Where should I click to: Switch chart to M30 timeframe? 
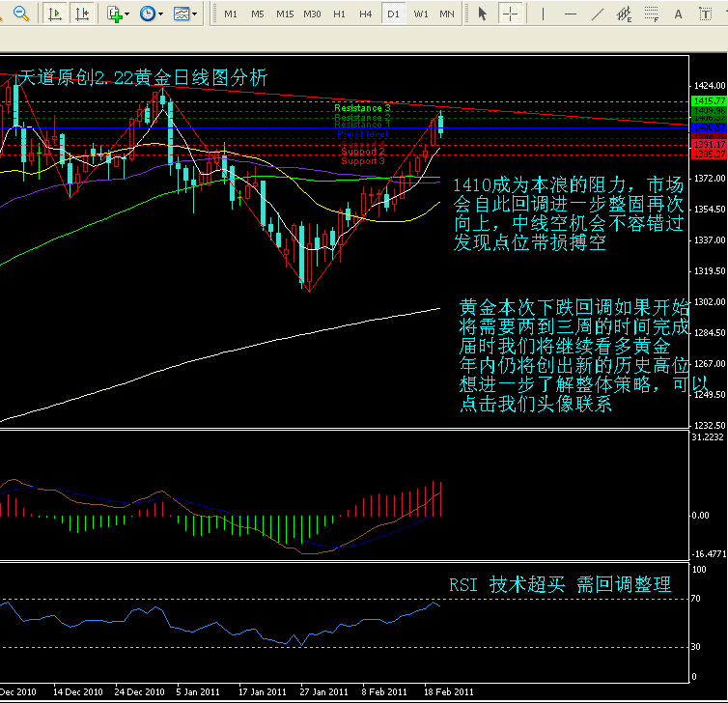(x=312, y=14)
